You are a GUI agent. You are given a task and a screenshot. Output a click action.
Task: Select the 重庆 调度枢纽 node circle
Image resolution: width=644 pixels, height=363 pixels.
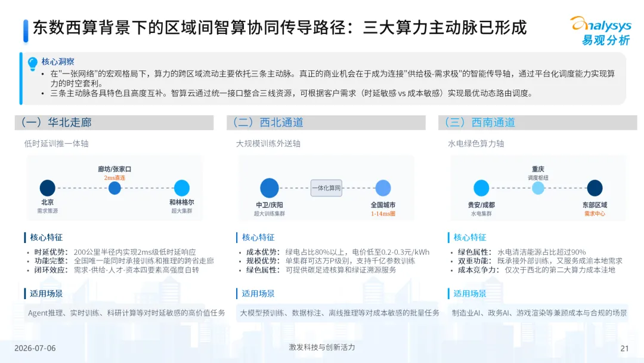click(538, 188)
